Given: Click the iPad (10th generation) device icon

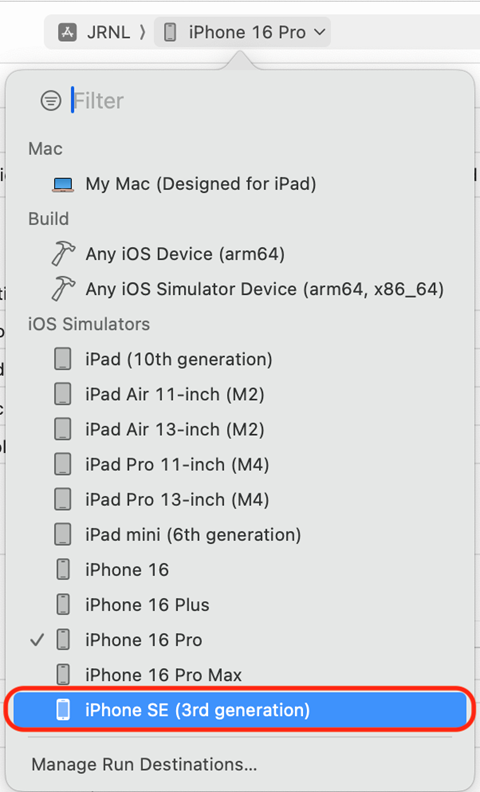Looking at the screenshot, I should pyautogui.click(x=63, y=360).
